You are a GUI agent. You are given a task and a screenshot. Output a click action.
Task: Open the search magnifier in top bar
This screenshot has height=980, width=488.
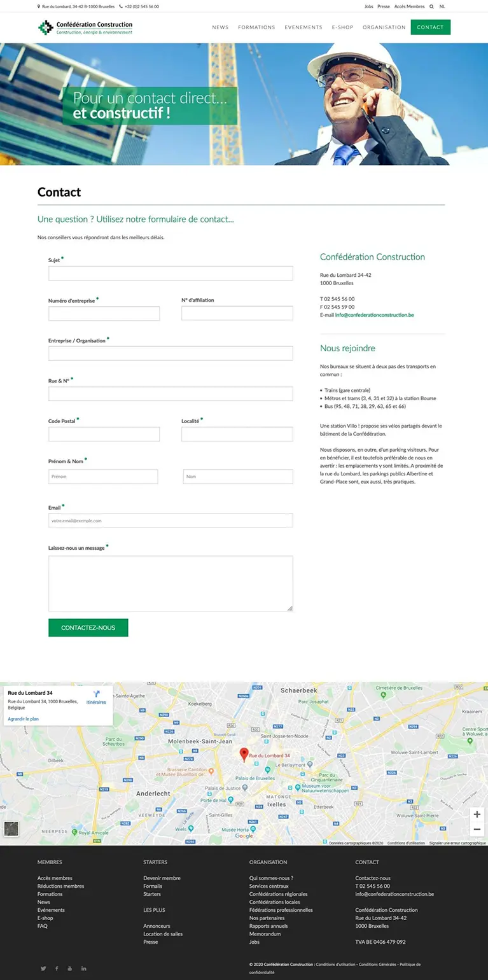coord(431,6)
